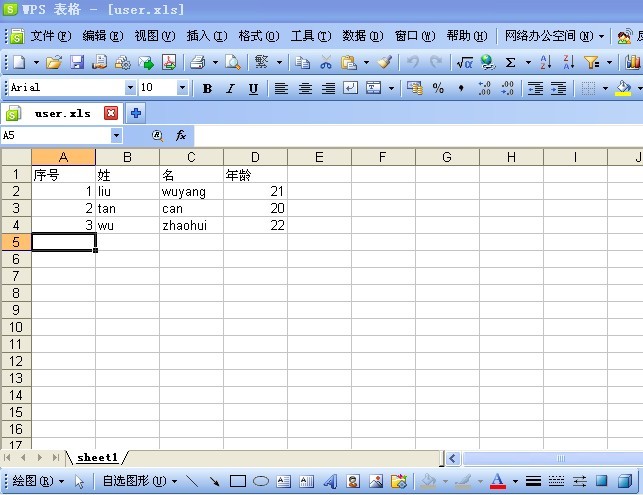Expand the AutoSum dropdown arrow
Image resolution: width=643 pixels, height=495 pixels.
pyautogui.click(x=528, y=62)
